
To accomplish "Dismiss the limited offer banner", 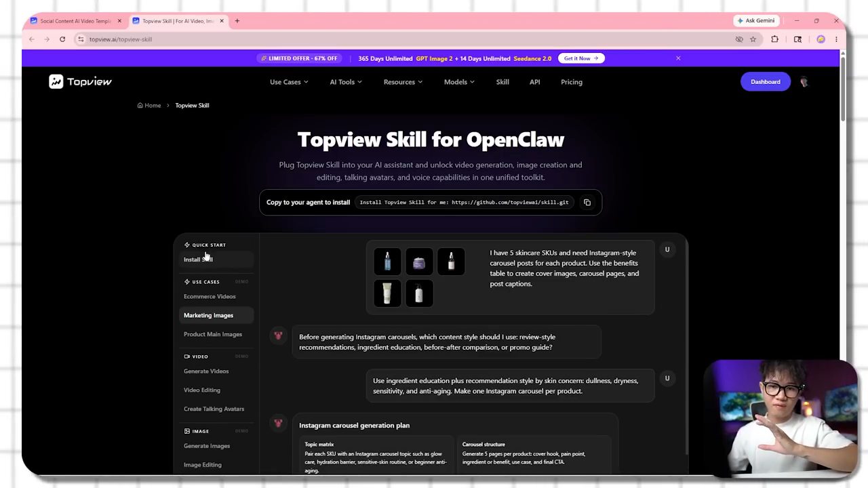I will [x=678, y=58].
